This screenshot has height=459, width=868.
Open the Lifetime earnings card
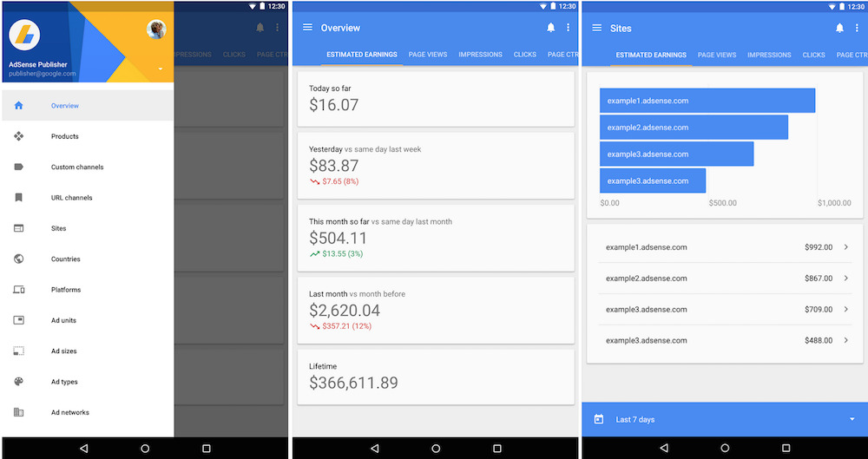click(436, 377)
